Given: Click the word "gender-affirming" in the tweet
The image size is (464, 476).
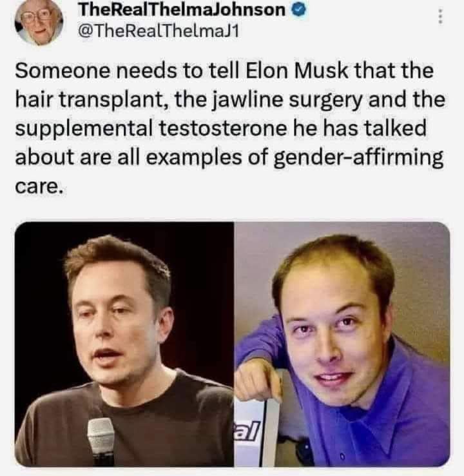Looking at the screenshot, I should click(x=358, y=158).
